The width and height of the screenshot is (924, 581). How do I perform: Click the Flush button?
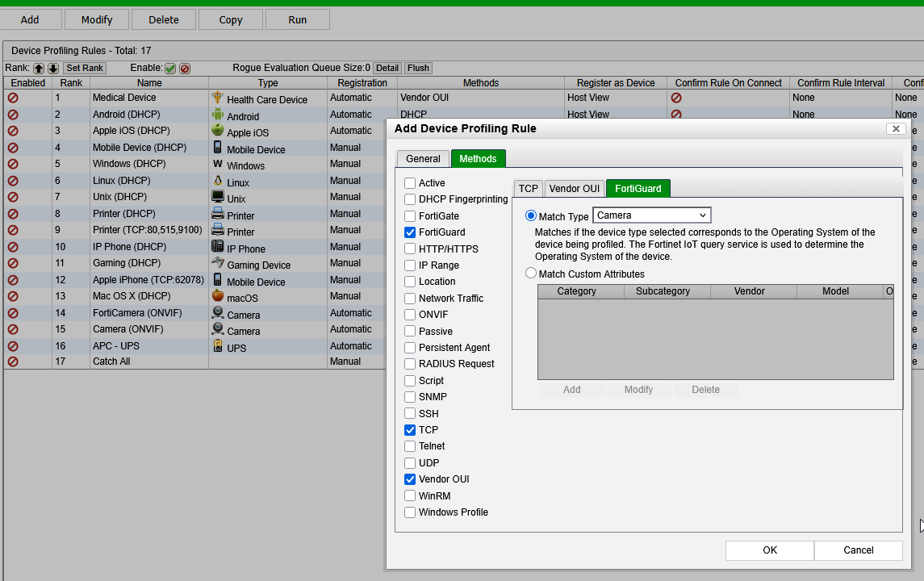(x=418, y=69)
